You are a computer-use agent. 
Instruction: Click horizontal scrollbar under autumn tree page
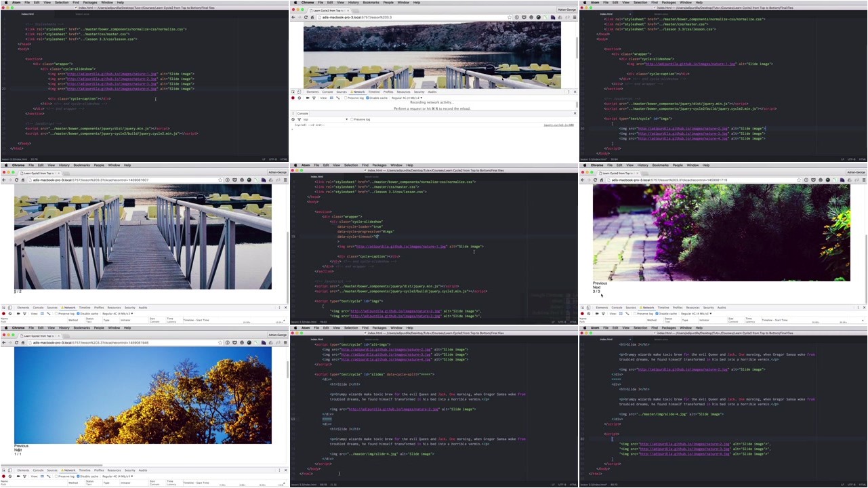[51, 465]
